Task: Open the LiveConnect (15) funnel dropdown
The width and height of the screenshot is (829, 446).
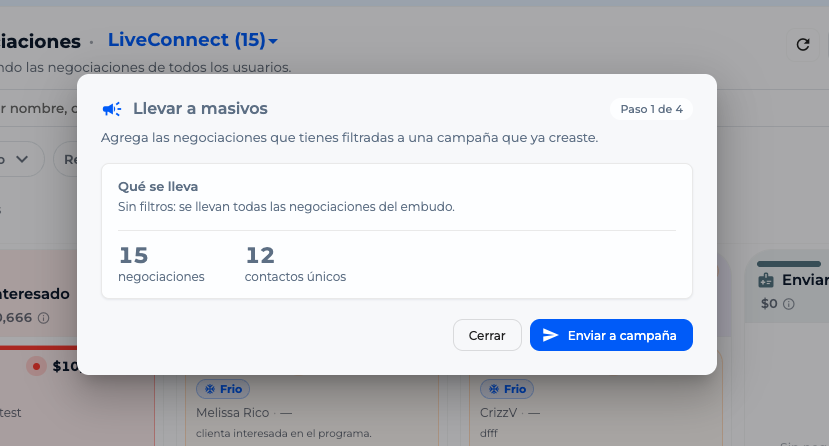Action: [192, 40]
